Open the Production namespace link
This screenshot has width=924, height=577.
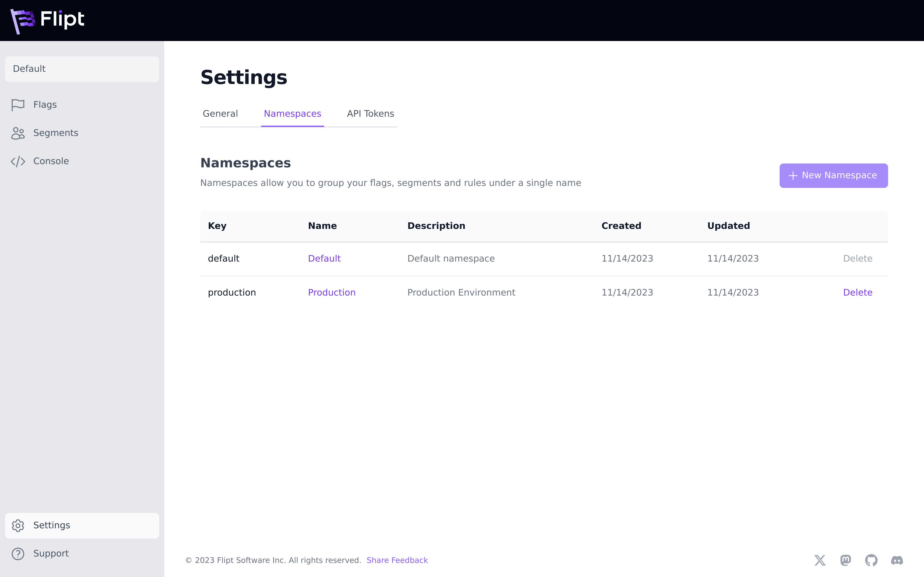pos(331,293)
